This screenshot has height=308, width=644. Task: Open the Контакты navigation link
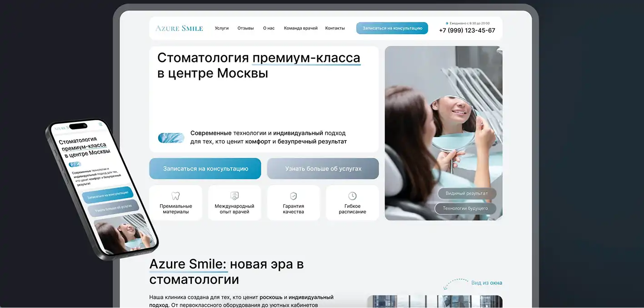coord(335,28)
